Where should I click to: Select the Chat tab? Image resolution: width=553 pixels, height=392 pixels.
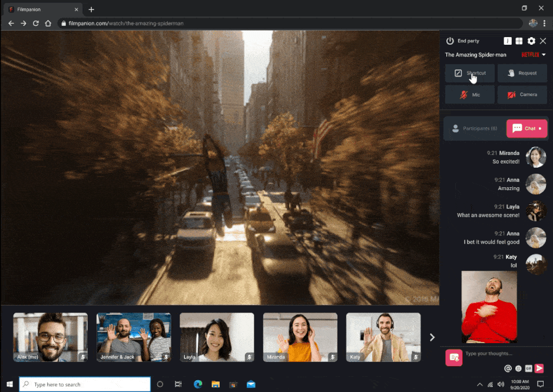pyautogui.click(x=527, y=128)
